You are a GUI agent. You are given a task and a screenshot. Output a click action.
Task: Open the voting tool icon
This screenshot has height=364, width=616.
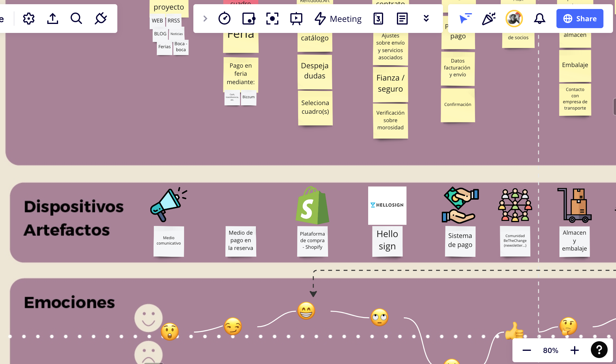(x=248, y=19)
